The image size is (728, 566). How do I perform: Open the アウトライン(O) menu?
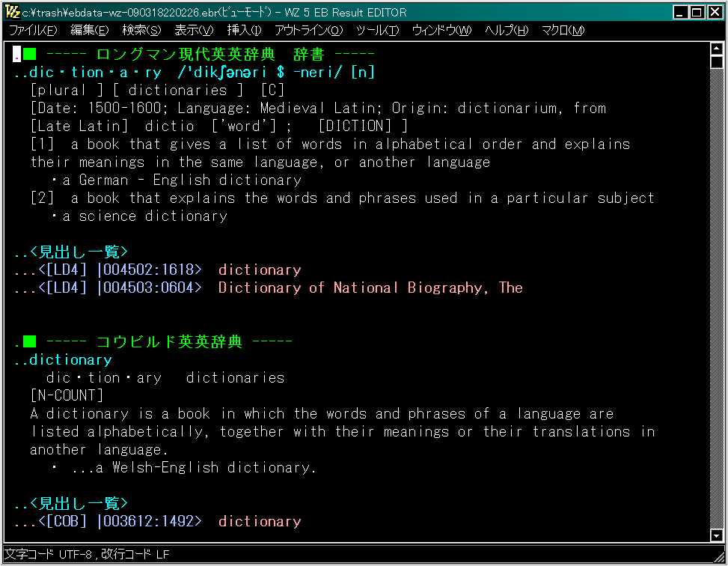(x=309, y=30)
